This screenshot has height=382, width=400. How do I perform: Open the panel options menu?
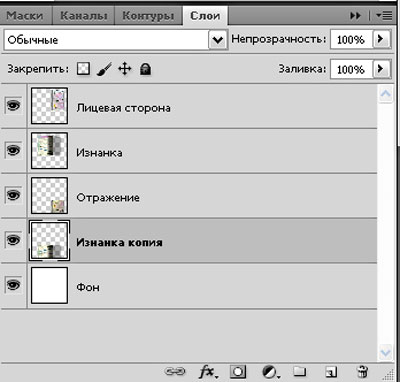click(x=384, y=16)
